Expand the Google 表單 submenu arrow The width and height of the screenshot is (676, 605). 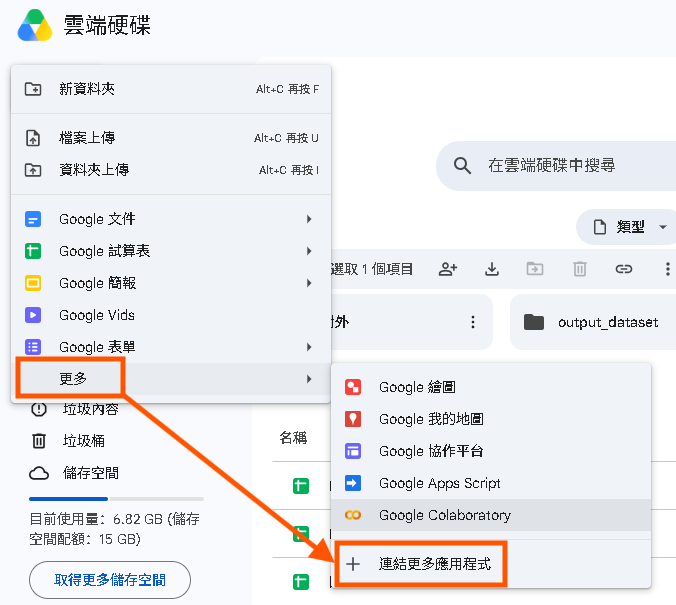tap(309, 347)
